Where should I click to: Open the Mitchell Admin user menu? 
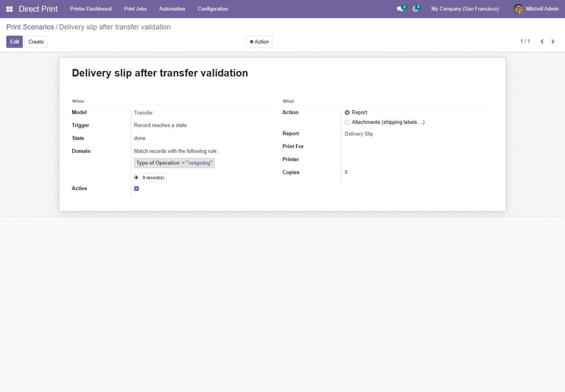(536, 9)
